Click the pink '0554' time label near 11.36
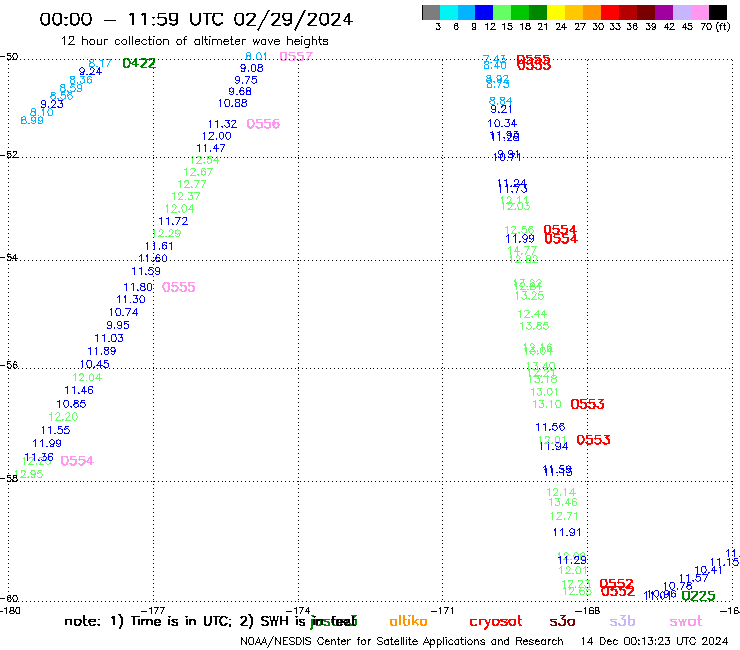740x650 pixels. click(77, 461)
